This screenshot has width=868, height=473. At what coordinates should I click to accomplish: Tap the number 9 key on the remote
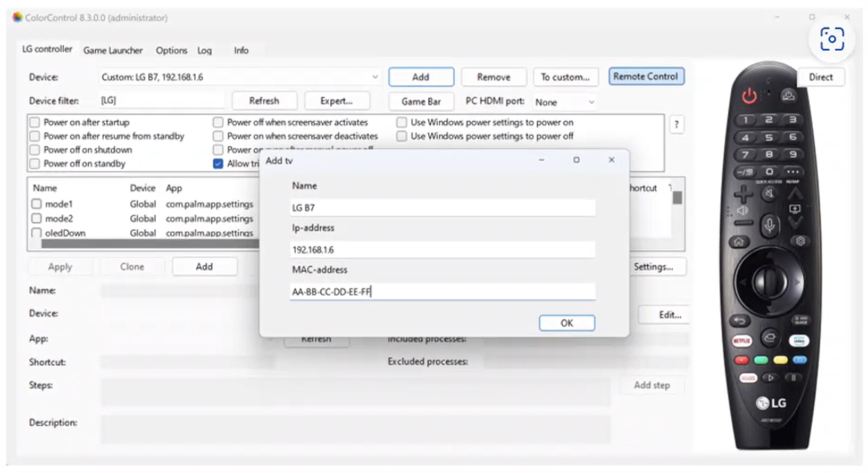pyautogui.click(x=793, y=155)
